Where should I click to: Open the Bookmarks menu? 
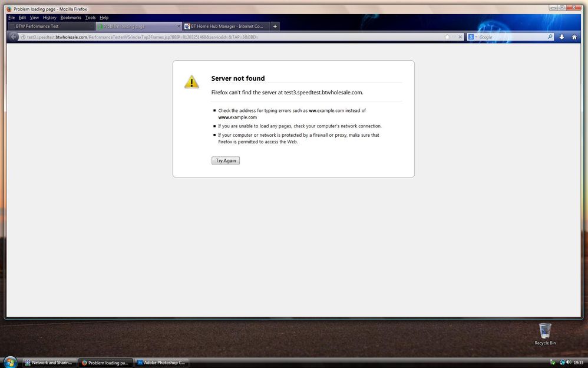click(71, 18)
